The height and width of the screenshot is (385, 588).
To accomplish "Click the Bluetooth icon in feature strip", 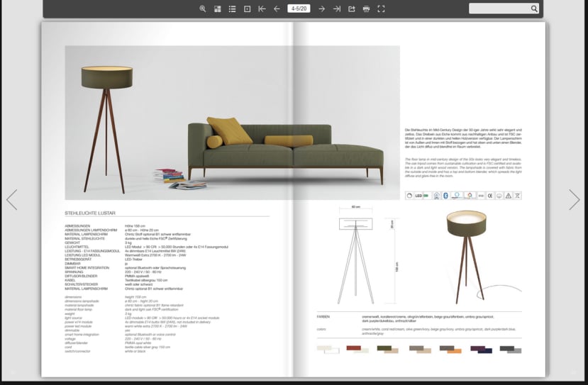I will click(x=446, y=196).
